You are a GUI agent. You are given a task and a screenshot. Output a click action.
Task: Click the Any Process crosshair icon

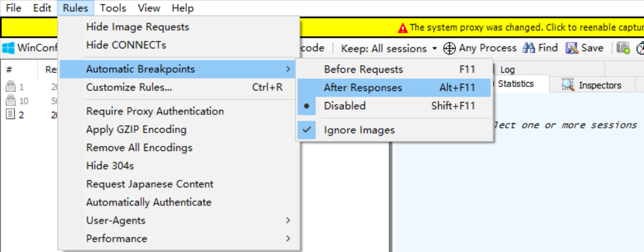[449, 49]
